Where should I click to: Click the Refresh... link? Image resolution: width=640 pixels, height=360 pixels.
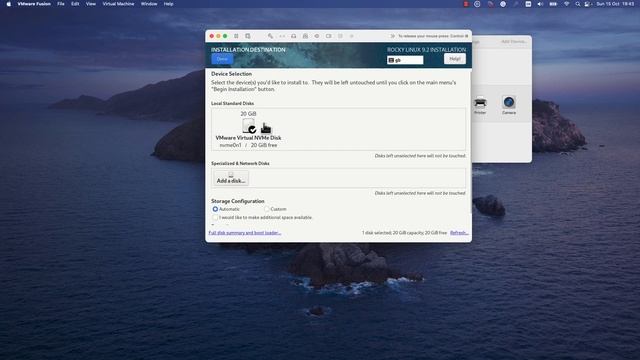[459, 233]
